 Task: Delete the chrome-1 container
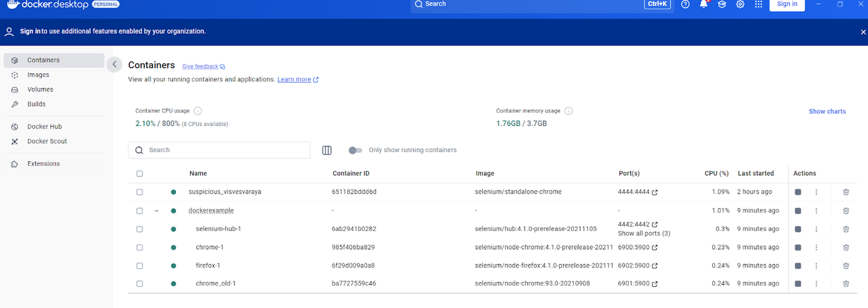(x=846, y=247)
